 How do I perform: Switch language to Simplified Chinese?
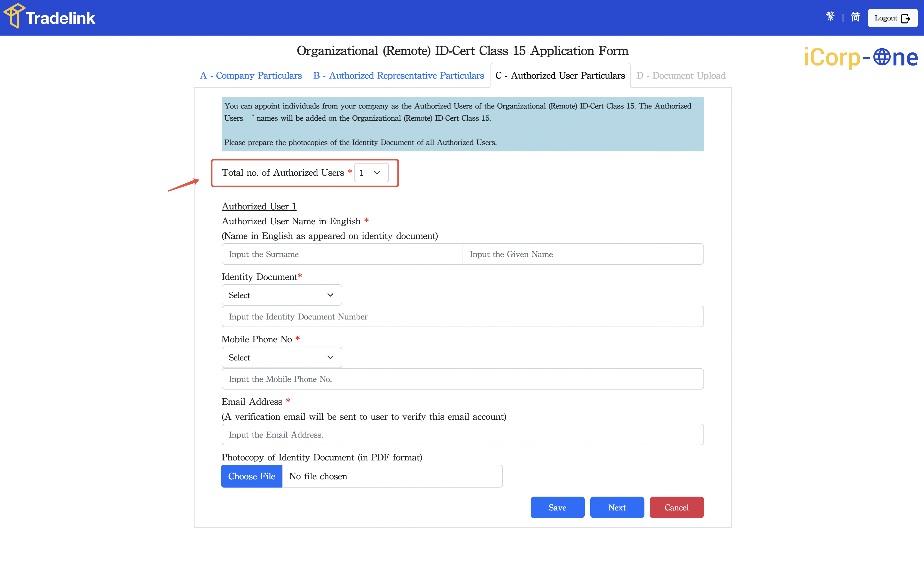click(x=855, y=17)
